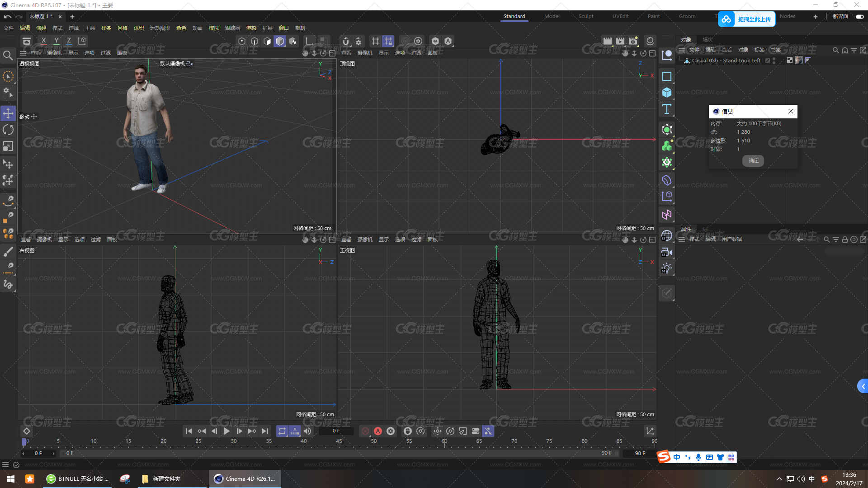Close the 信息 info dialog

click(x=791, y=111)
